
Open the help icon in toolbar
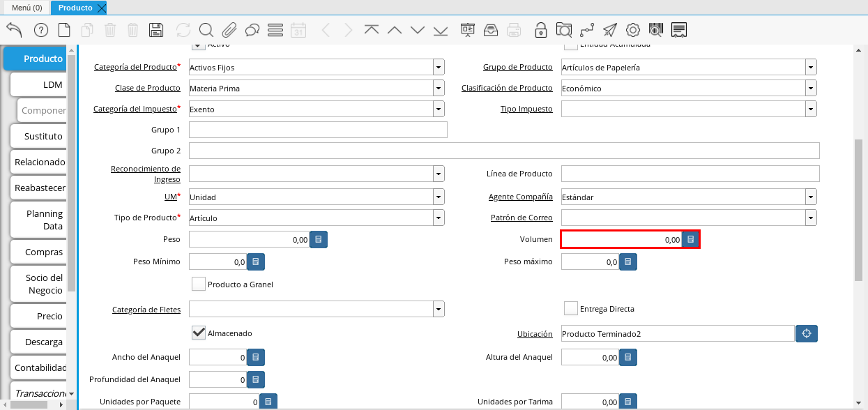(x=40, y=30)
